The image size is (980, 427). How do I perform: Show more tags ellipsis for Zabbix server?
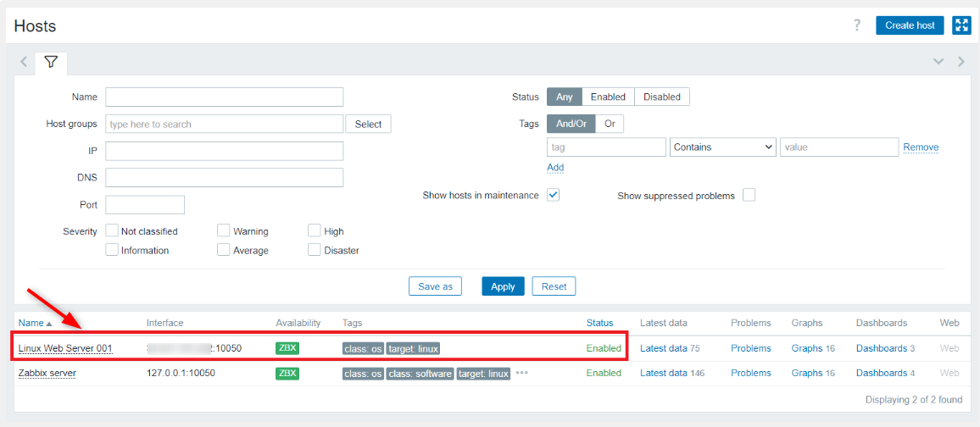521,373
